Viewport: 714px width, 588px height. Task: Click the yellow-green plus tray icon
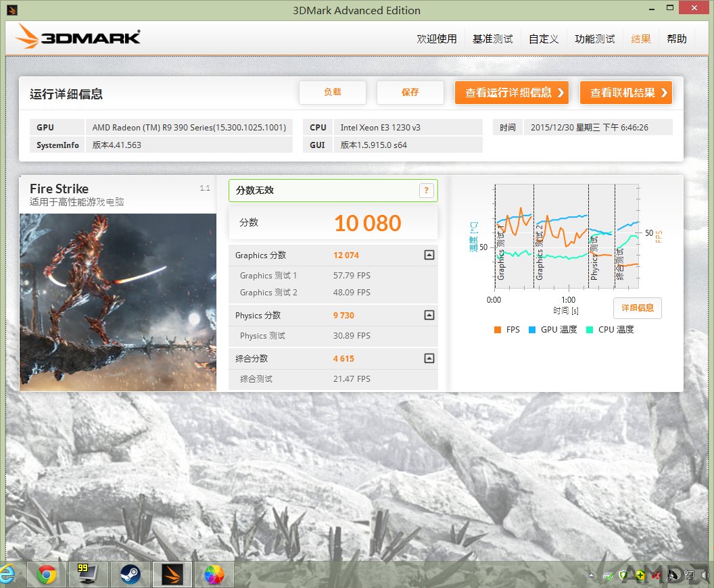click(x=640, y=576)
